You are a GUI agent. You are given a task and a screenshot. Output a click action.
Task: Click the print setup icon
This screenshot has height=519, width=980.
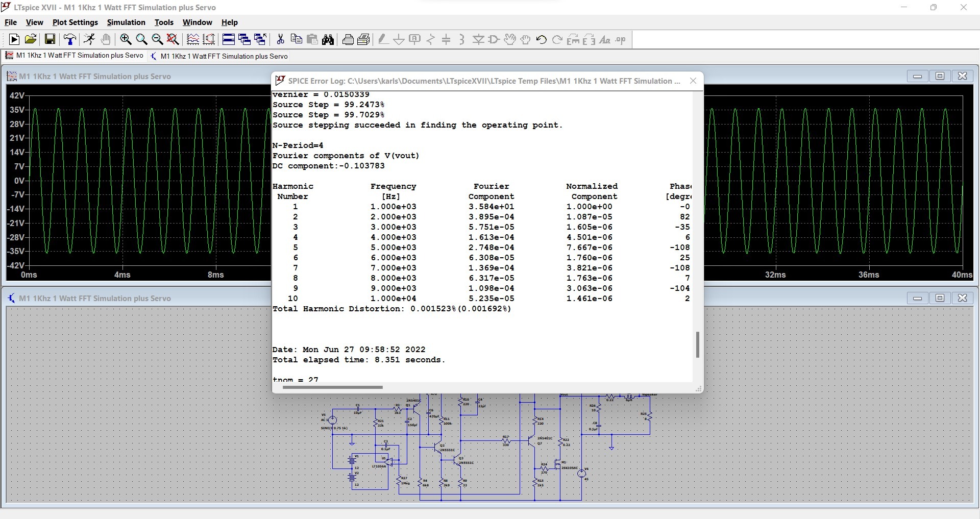click(364, 39)
